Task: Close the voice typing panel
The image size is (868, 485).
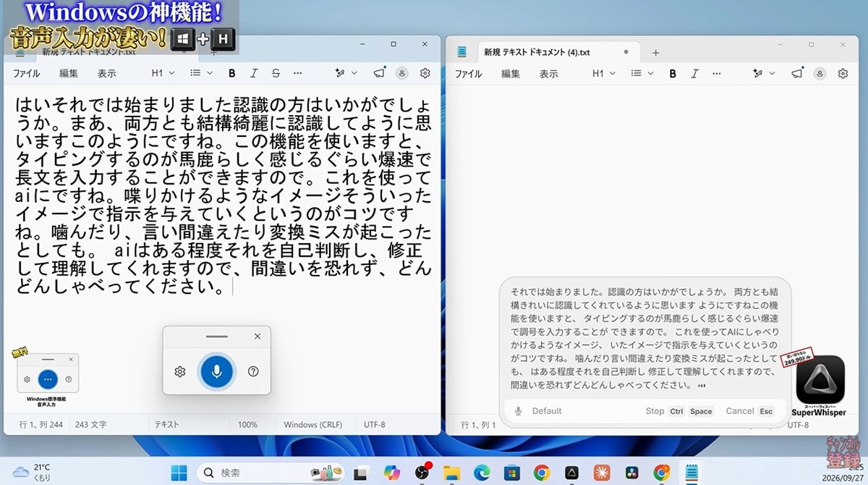Action: 258,337
